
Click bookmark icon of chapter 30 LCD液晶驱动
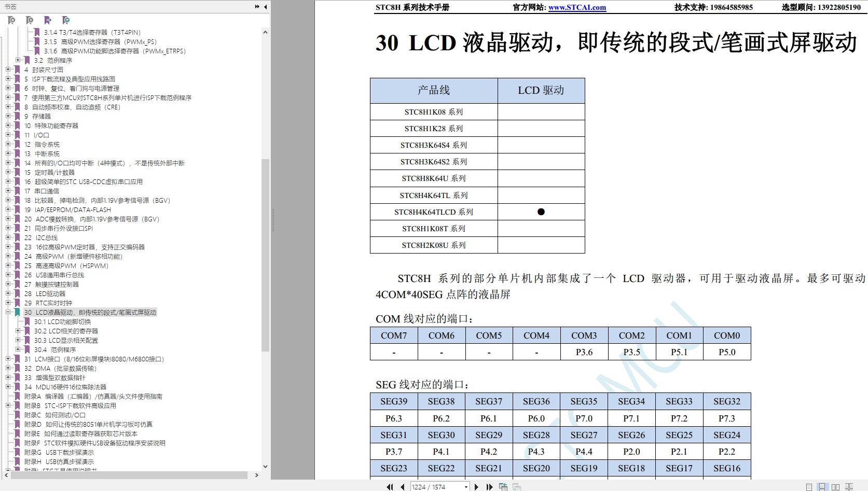pos(17,312)
